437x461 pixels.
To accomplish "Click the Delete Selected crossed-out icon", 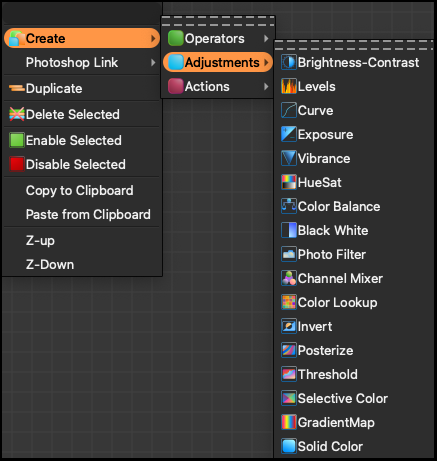I will coord(17,114).
